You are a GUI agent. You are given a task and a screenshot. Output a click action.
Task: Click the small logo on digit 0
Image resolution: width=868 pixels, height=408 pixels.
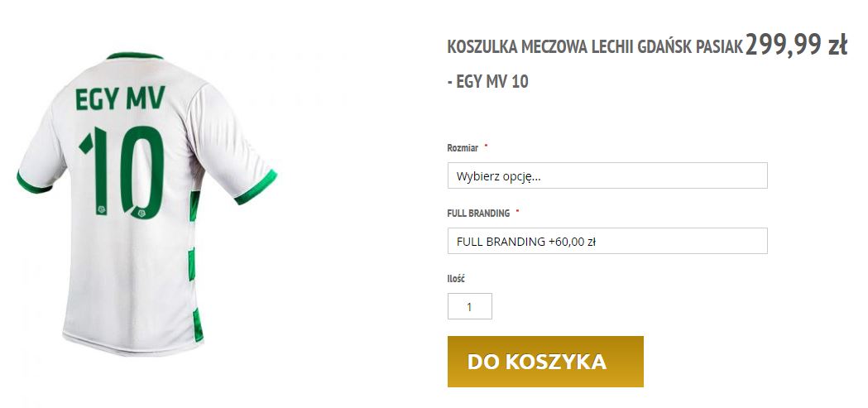click(x=140, y=214)
